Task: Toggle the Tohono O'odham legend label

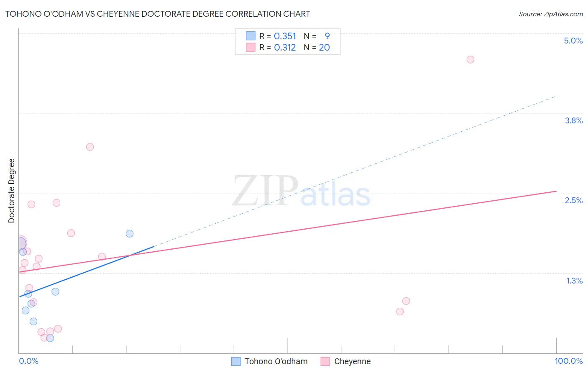Action: (276, 361)
